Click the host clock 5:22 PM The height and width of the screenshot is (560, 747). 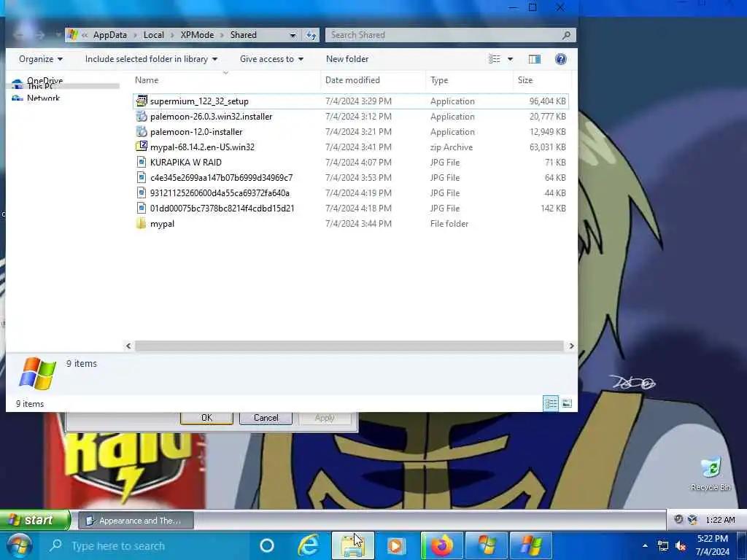click(712, 539)
